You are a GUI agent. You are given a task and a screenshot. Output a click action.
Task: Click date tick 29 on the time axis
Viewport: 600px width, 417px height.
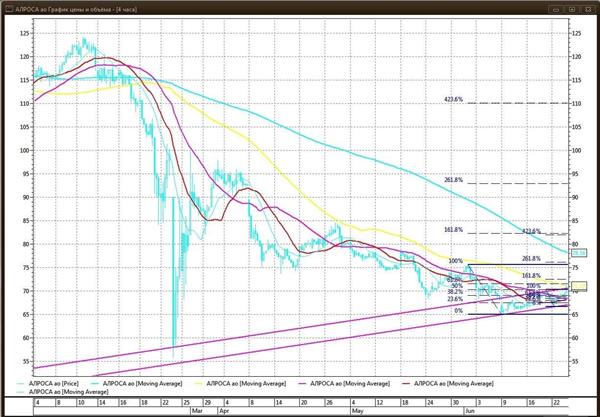[x=207, y=402]
